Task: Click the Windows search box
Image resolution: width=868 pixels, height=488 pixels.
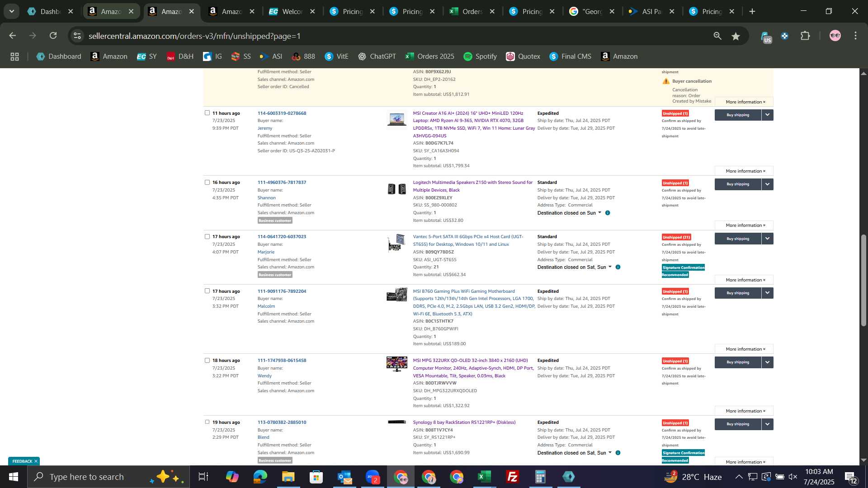Action: (108, 477)
